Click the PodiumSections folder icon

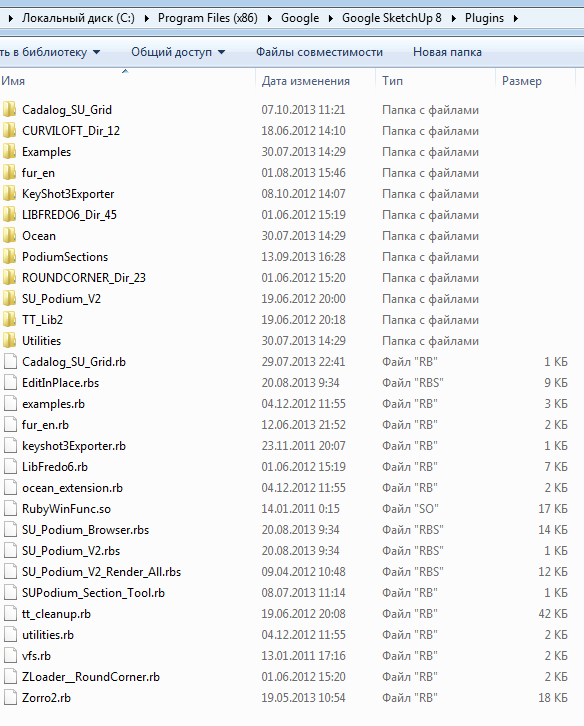(x=9, y=257)
